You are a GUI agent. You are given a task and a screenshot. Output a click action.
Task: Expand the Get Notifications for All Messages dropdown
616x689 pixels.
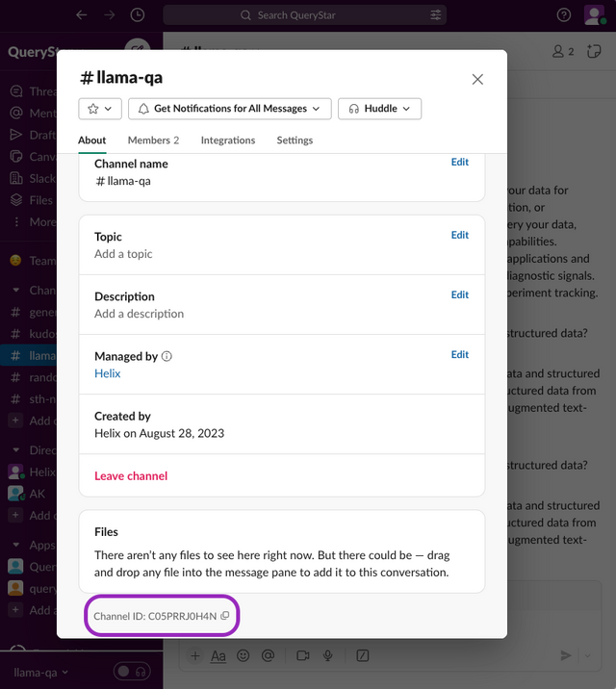(x=230, y=109)
